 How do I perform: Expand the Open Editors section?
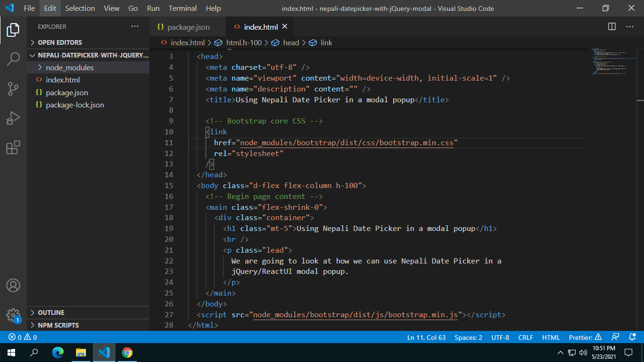click(88, 42)
